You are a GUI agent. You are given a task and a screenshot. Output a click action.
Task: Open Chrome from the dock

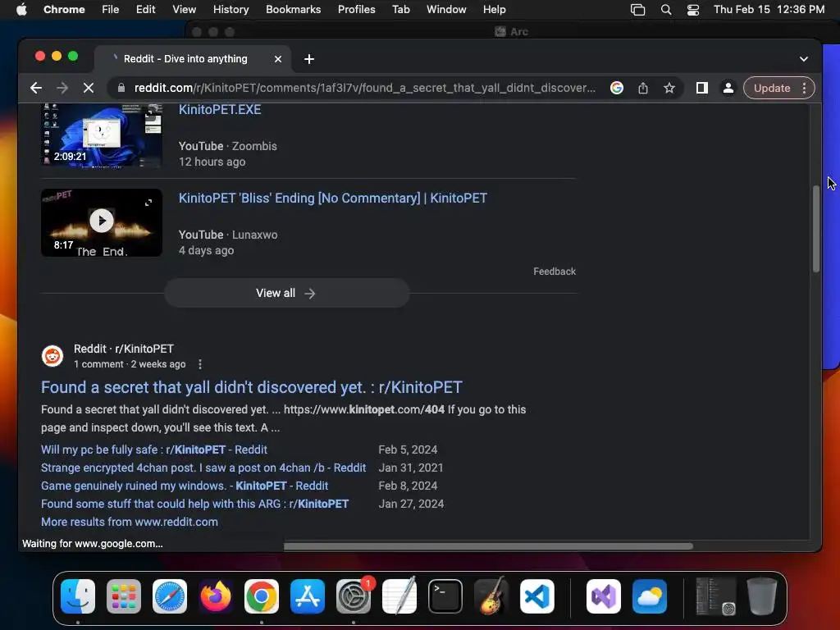coord(262,596)
